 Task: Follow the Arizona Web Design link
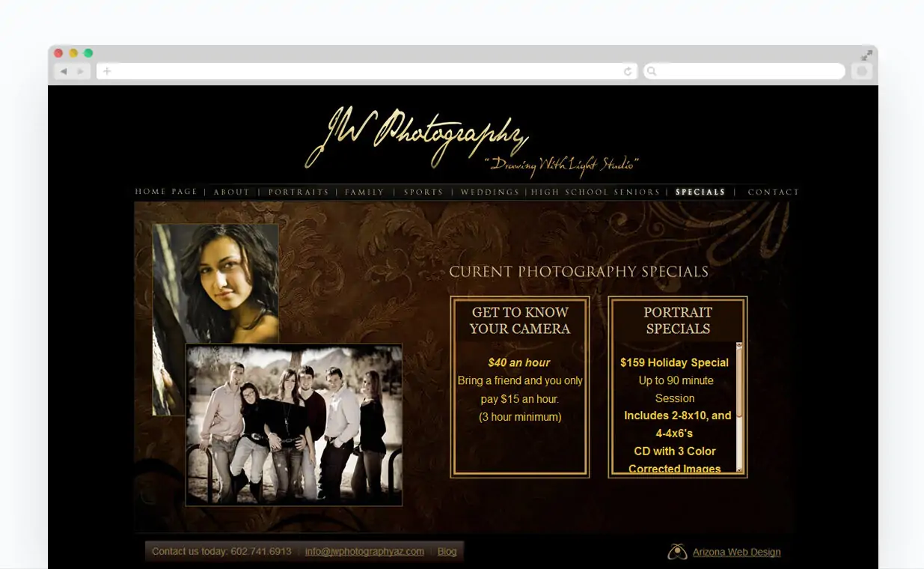pyautogui.click(x=736, y=553)
